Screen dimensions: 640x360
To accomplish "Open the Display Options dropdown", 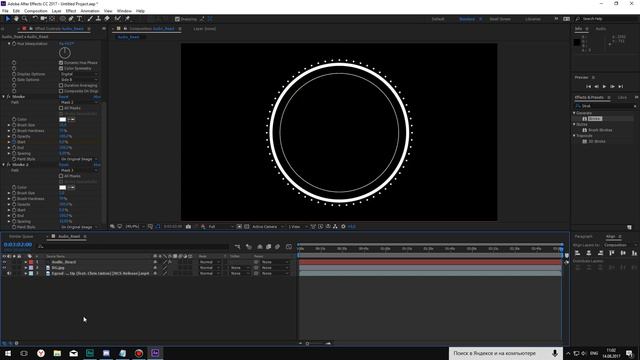I will pyautogui.click(x=79, y=74).
